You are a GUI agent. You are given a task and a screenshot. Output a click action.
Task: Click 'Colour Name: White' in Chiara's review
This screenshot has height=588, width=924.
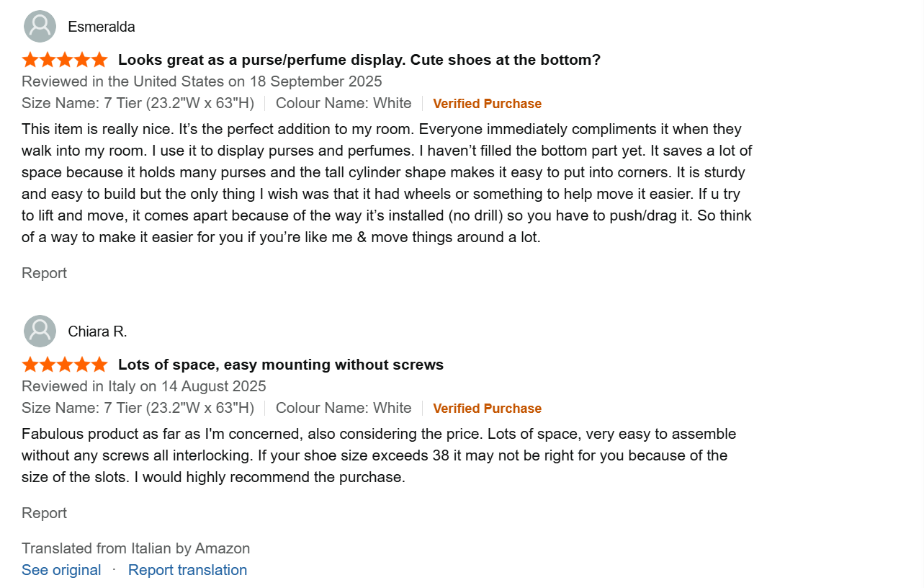344,408
